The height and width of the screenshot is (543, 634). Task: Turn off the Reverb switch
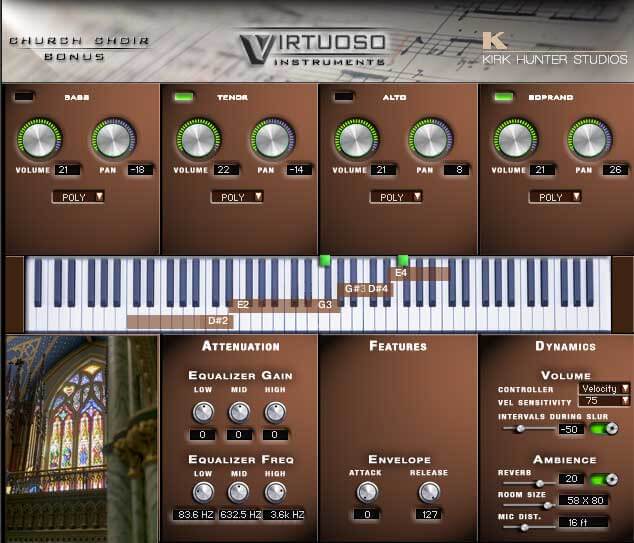(x=604, y=480)
